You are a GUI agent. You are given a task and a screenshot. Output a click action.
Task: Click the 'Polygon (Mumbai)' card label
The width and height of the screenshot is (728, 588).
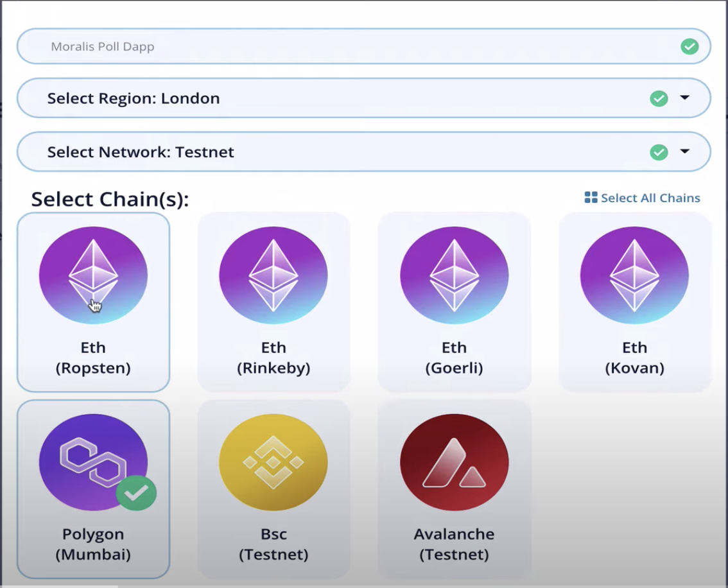pos(93,544)
